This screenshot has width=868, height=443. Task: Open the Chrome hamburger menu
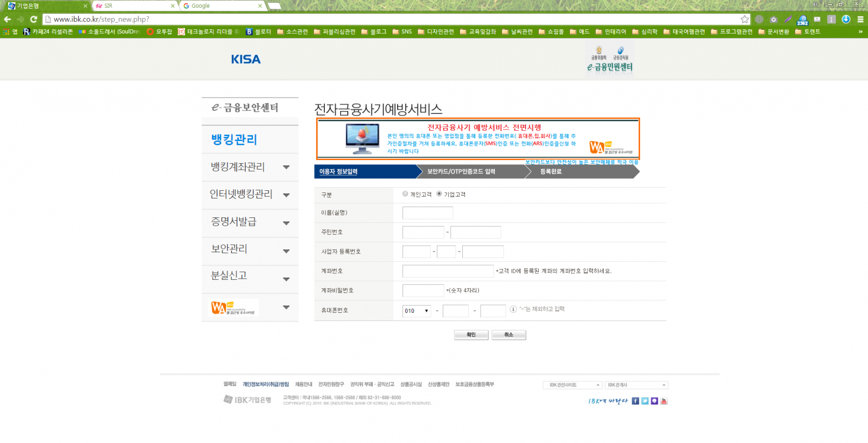(860, 20)
